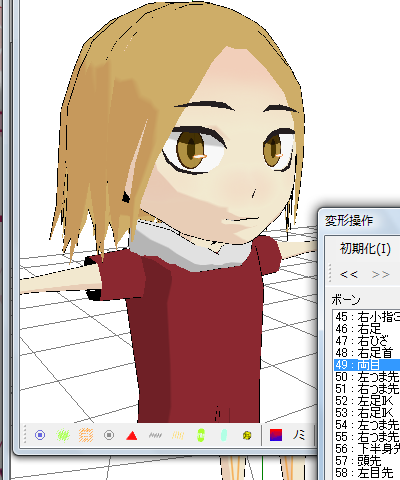
Task: Select highlighted bone row 49 : 両目
Action: (366, 365)
